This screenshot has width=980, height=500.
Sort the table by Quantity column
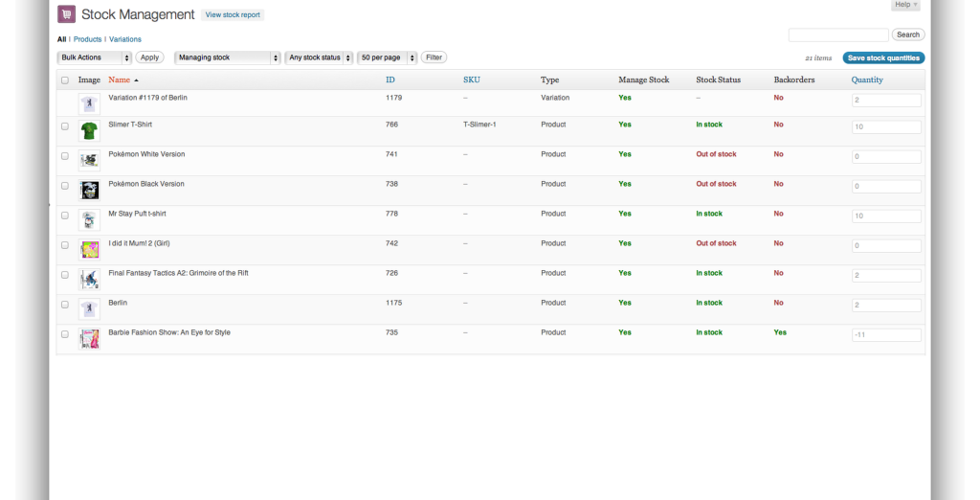click(867, 80)
